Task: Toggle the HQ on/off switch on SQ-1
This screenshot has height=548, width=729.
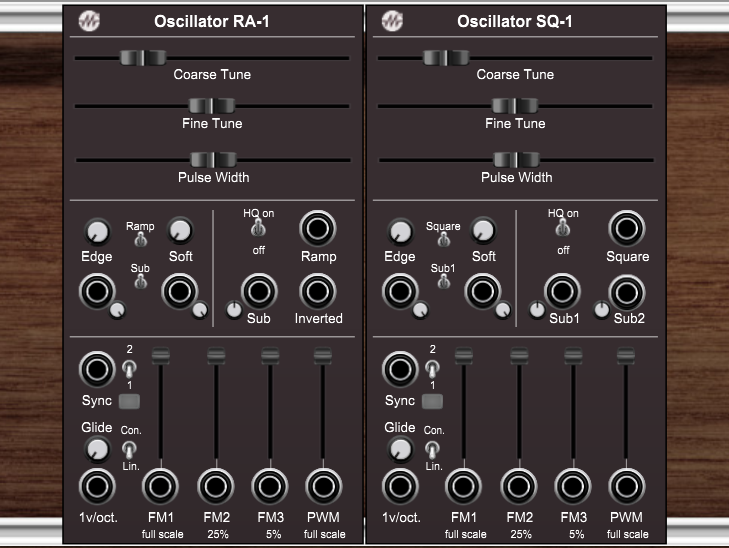Action: pos(563,228)
